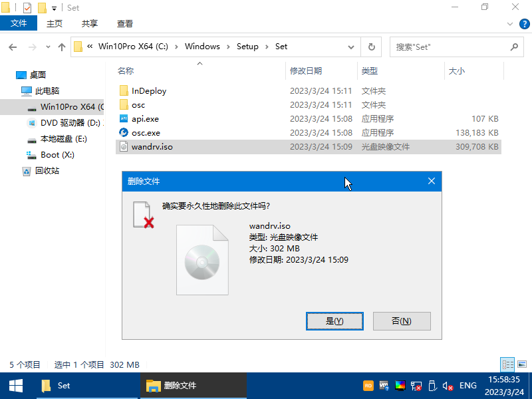The height and width of the screenshot is (399, 532).
Task: Click the refresh button beside address bar
Action: pyautogui.click(x=370, y=47)
